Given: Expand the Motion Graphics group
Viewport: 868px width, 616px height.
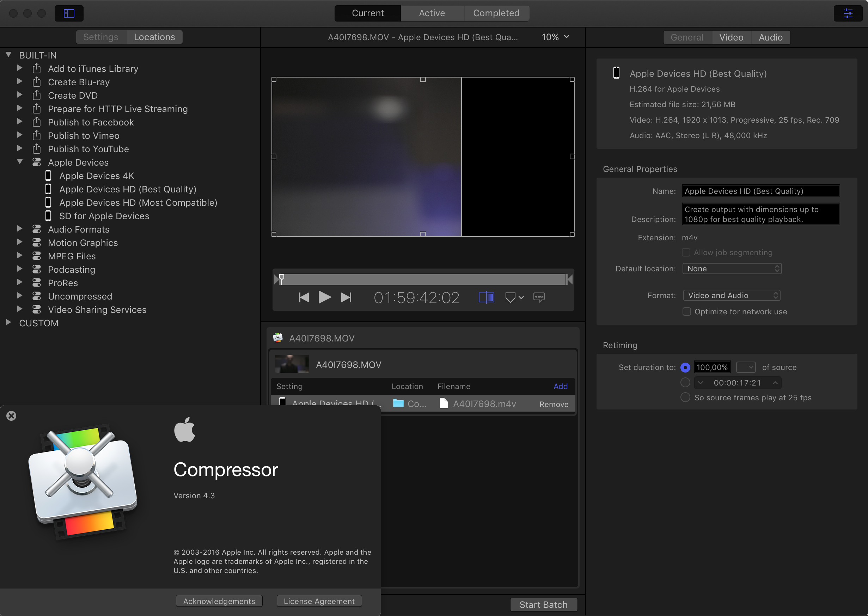Looking at the screenshot, I should 20,242.
